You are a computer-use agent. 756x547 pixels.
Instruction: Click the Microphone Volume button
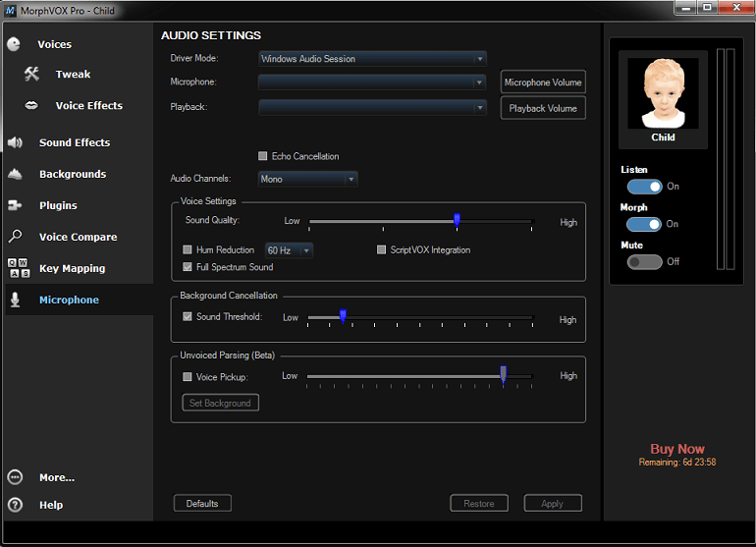click(x=543, y=82)
